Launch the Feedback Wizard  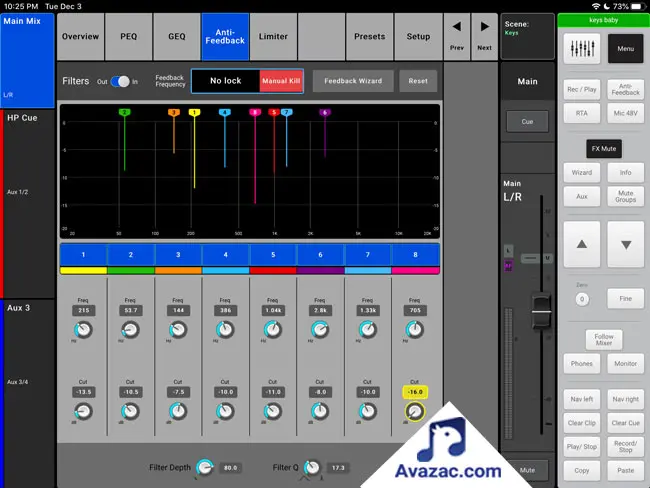353,81
